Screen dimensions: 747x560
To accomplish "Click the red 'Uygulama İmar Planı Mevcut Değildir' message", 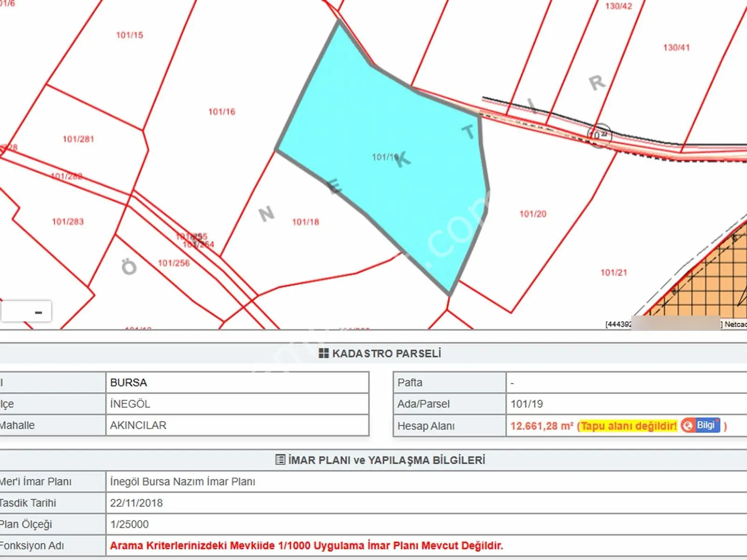I will (x=306, y=546).
